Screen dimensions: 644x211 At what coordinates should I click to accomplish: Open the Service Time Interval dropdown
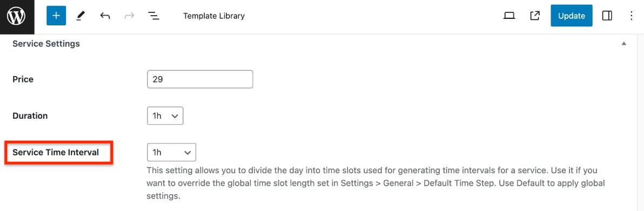coord(172,152)
